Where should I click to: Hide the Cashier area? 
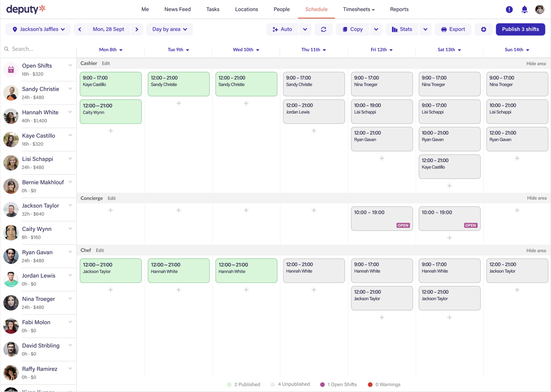pyautogui.click(x=536, y=63)
